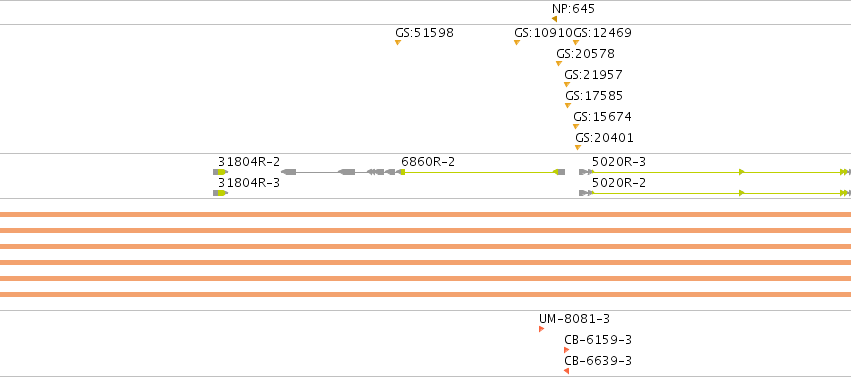Click the 6860R-2 green intron line
The image size is (851, 377).
tap(478, 172)
